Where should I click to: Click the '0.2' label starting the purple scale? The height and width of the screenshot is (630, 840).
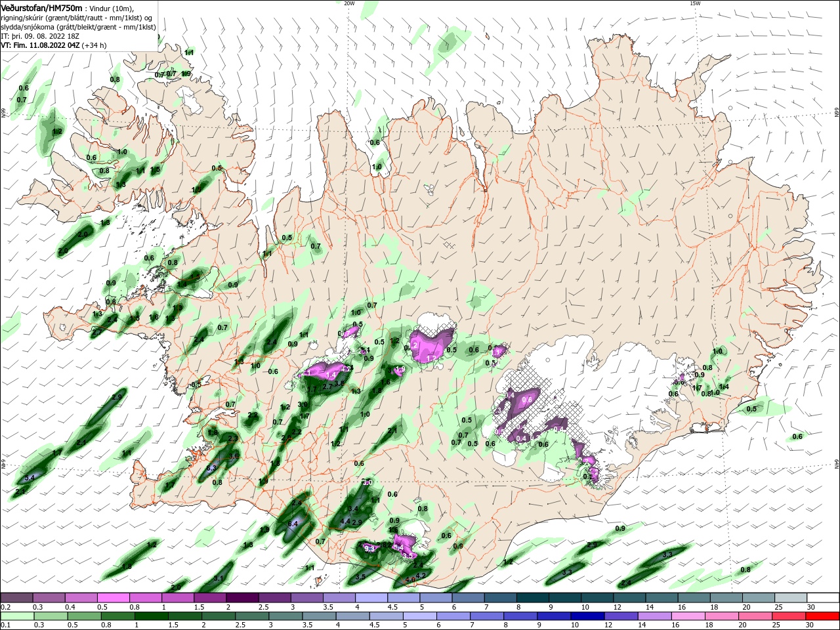pyautogui.click(x=5, y=607)
